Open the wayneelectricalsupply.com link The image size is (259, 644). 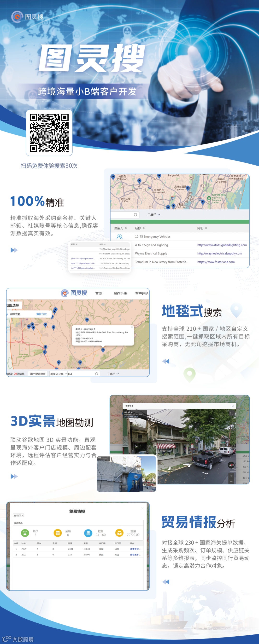[219, 253]
